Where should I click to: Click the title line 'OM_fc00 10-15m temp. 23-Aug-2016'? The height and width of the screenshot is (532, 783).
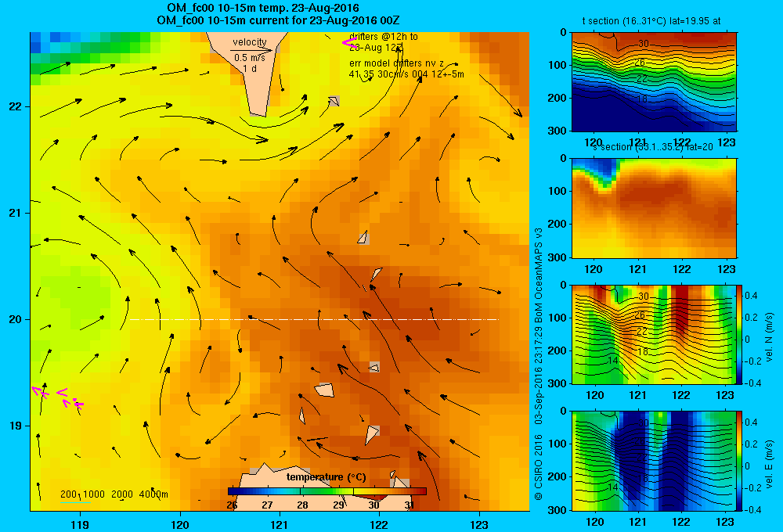tap(263, 8)
